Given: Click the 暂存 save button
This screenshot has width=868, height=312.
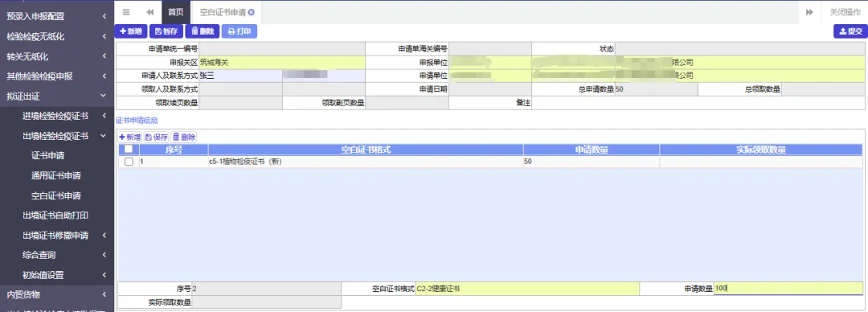Looking at the screenshot, I should tap(166, 31).
